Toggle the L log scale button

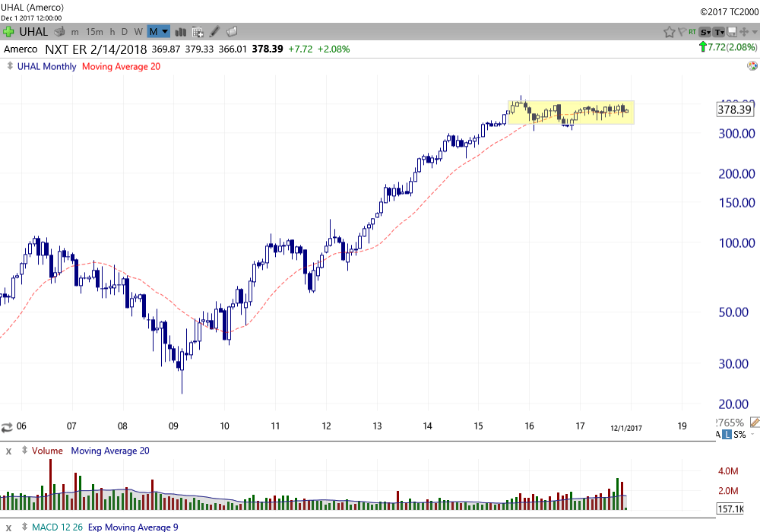coord(727,434)
